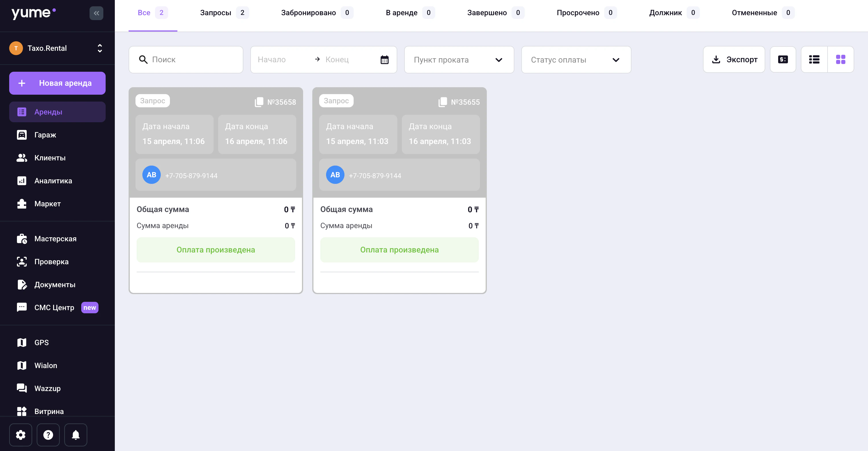
Task: Switch to list view layout
Action: pyautogui.click(x=814, y=60)
